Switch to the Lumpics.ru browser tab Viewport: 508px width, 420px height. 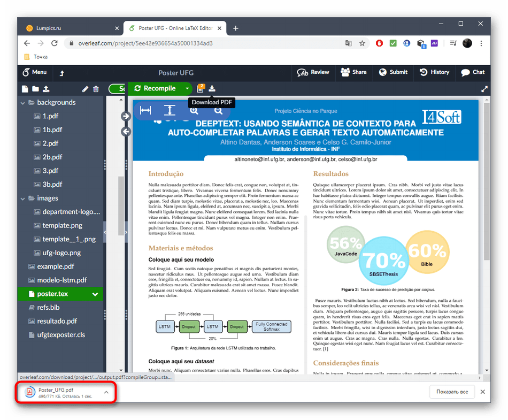tap(70, 28)
